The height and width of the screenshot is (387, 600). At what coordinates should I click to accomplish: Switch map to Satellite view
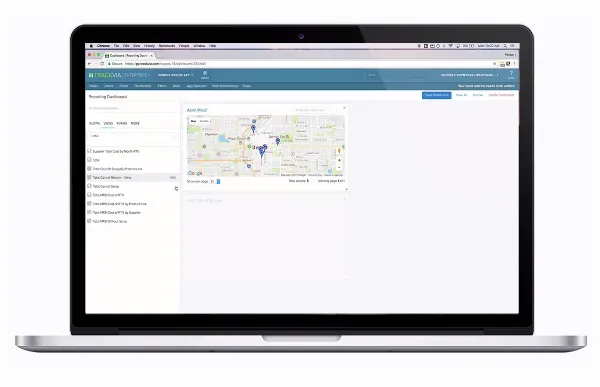204,121
